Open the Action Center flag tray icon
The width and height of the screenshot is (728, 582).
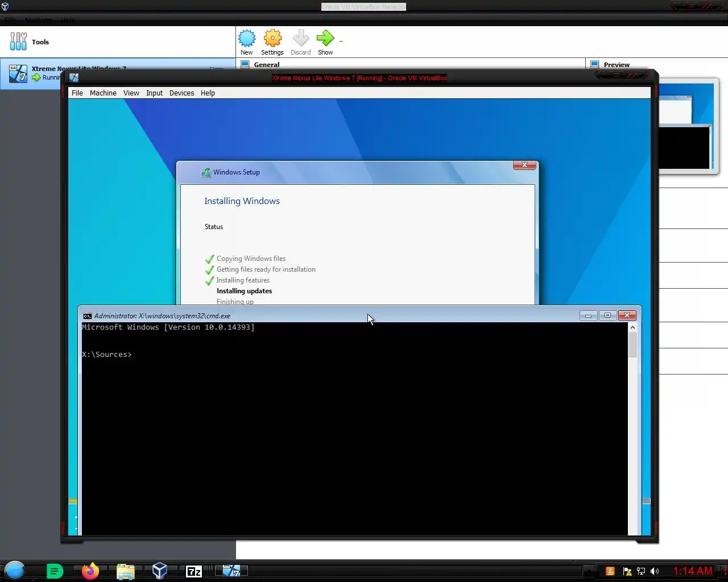pyautogui.click(x=627, y=571)
